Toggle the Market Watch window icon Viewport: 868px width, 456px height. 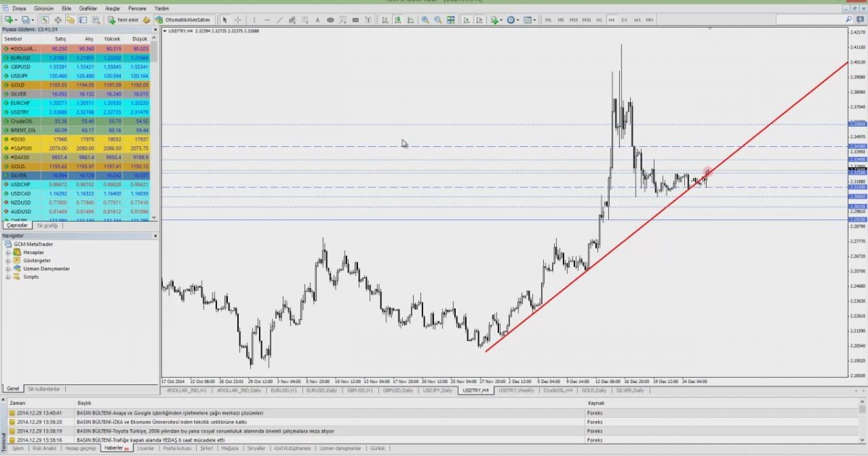46,20
